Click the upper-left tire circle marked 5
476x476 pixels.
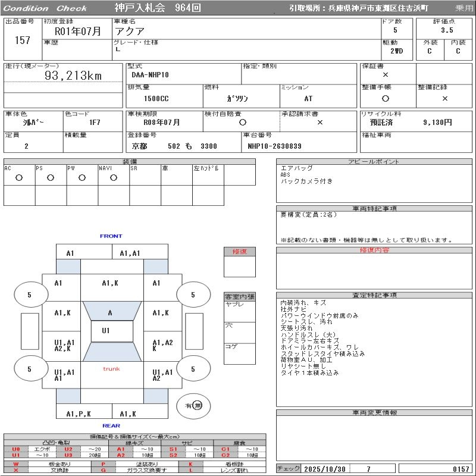tap(30, 295)
